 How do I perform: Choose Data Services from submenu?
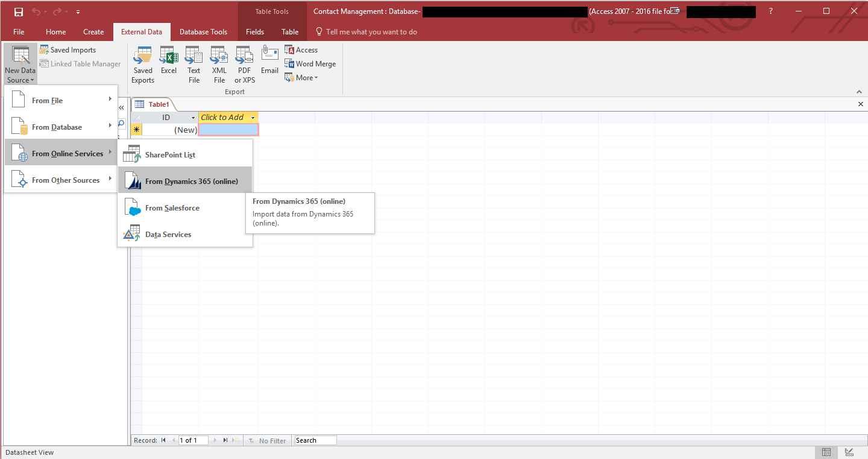pos(185,235)
